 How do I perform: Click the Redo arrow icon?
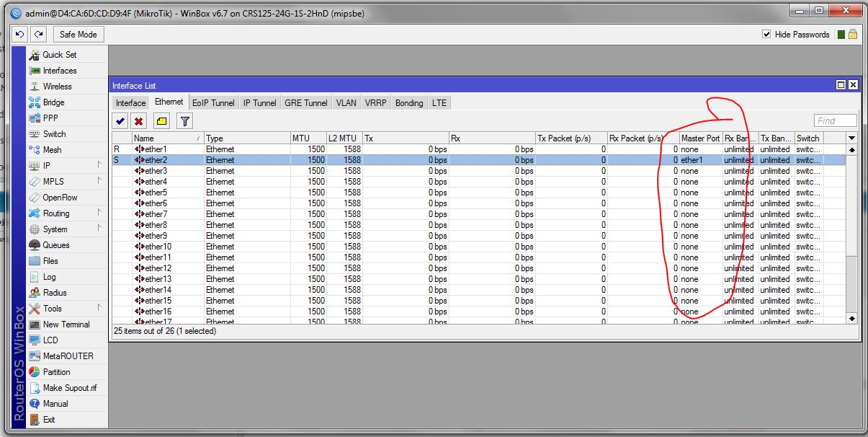38,34
